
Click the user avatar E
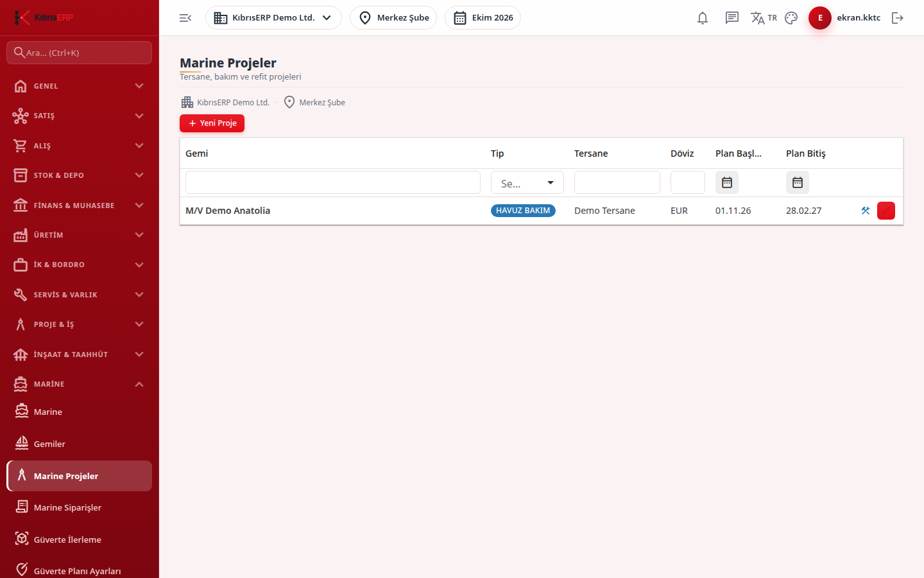pyautogui.click(x=820, y=18)
